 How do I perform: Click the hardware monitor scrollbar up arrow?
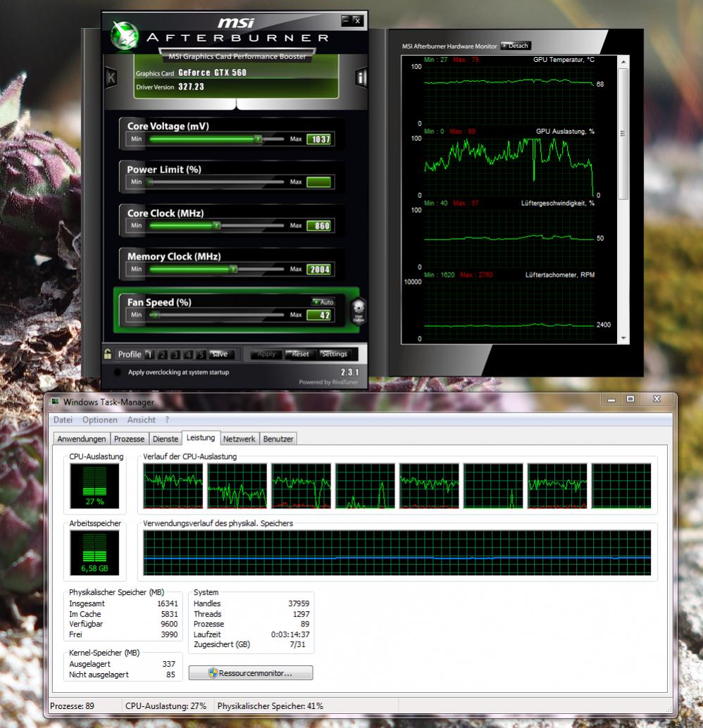(x=623, y=61)
